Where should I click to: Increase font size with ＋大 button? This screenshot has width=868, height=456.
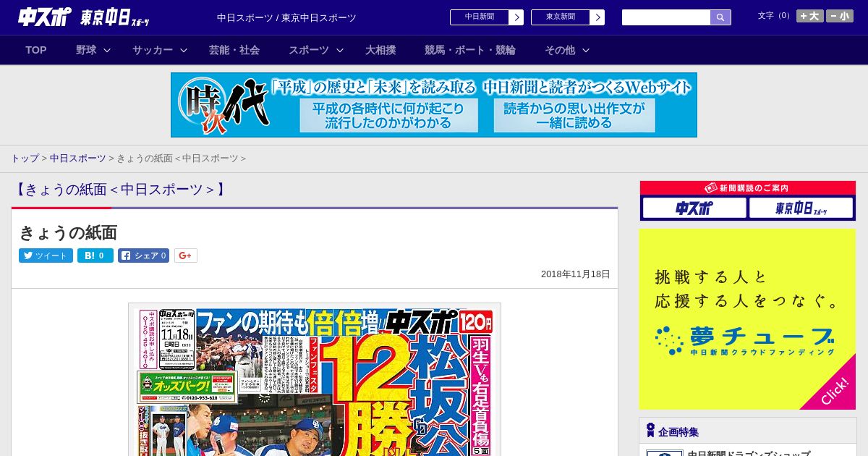point(810,16)
